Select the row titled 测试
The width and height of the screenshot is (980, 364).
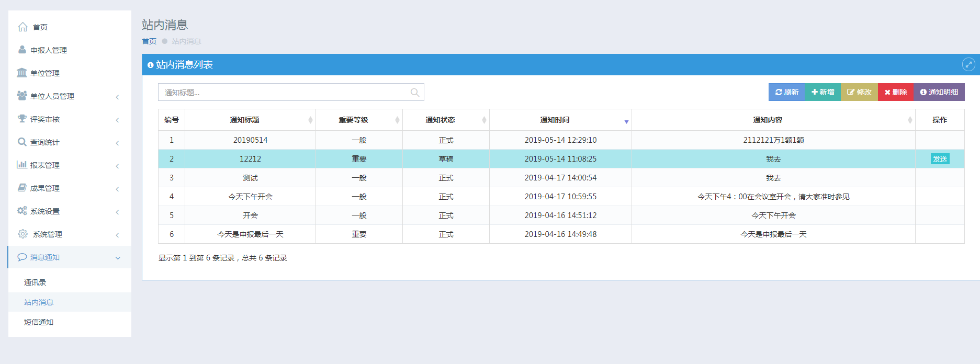coord(561,178)
